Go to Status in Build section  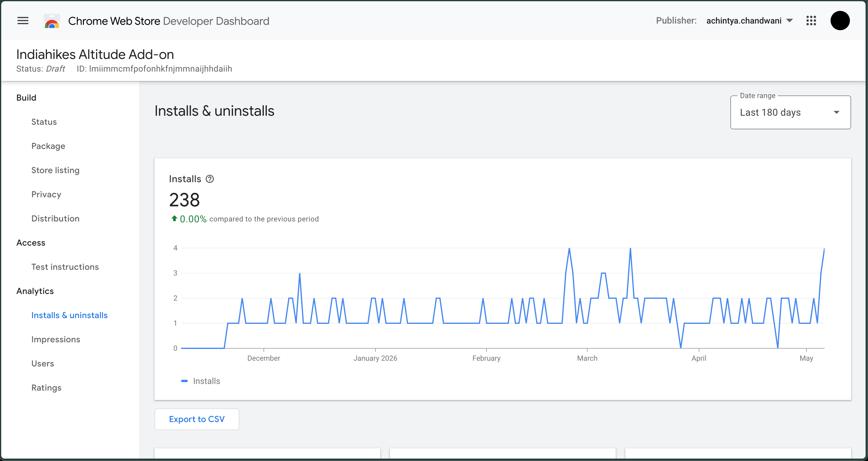(x=44, y=122)
